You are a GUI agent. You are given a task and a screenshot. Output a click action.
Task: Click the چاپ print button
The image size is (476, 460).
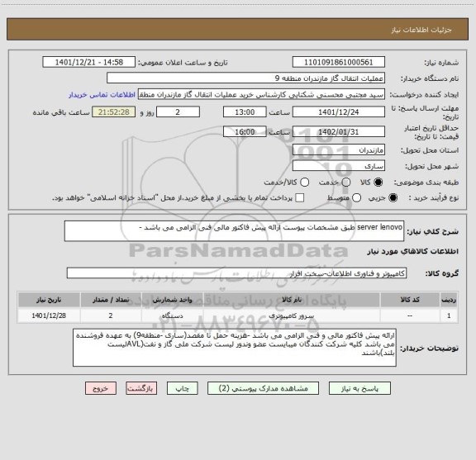[183, 388]
